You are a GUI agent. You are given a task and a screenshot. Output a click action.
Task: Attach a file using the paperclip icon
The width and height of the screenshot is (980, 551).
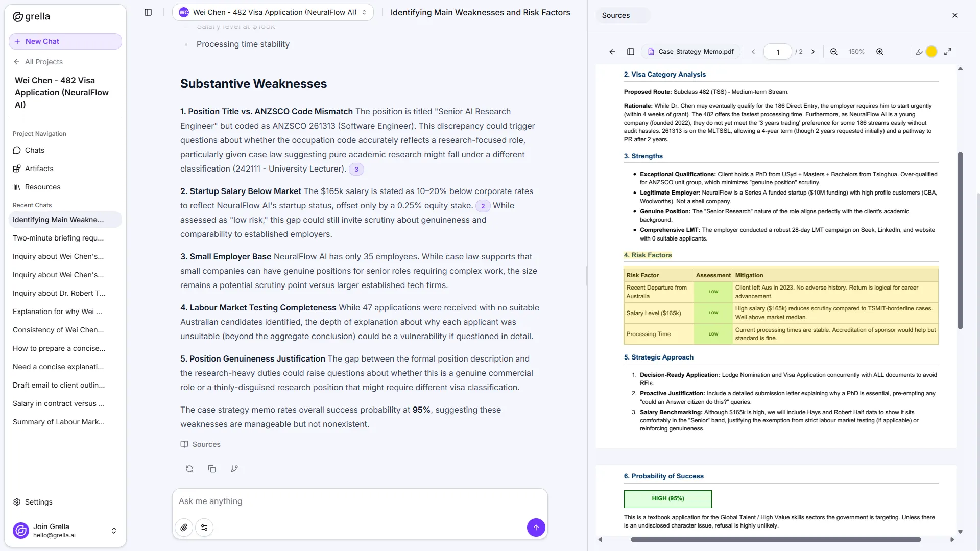tap(184, 527)
